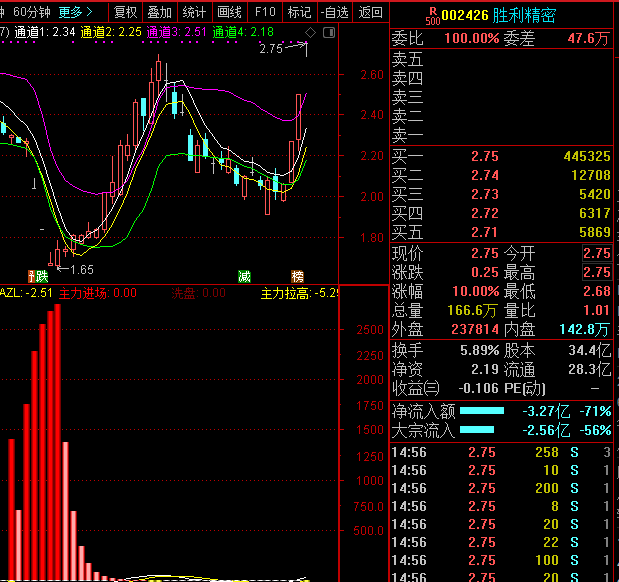Open the 统计 statistics tool
This screenshot has height=582, width=619.
pyautogui.click(x=194, y=12)
